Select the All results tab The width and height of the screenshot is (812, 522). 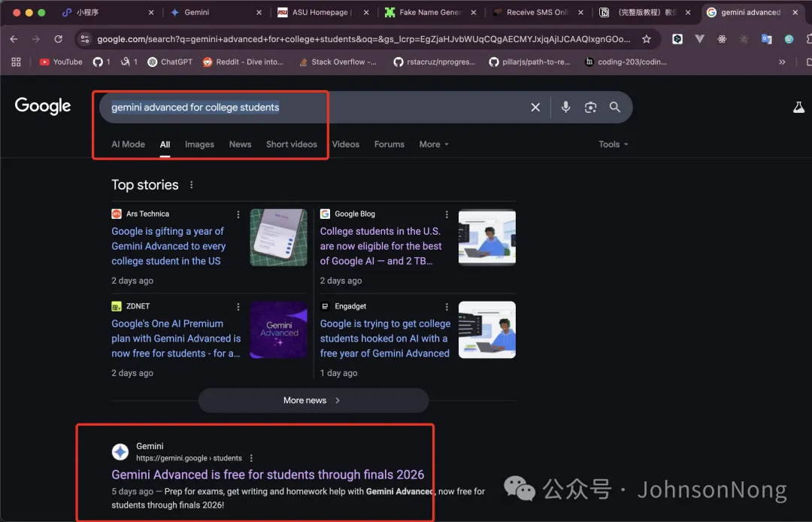click(x=165, y=144)
